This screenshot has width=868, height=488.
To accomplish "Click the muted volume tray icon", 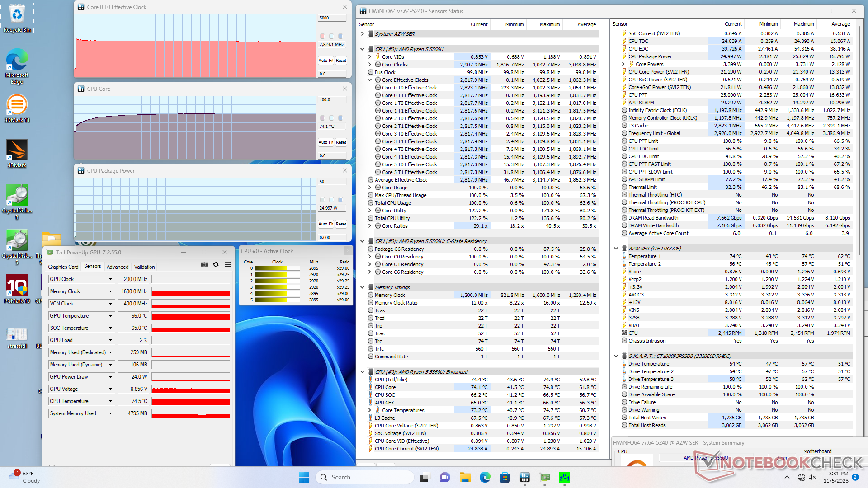I will tap(812, 477).
